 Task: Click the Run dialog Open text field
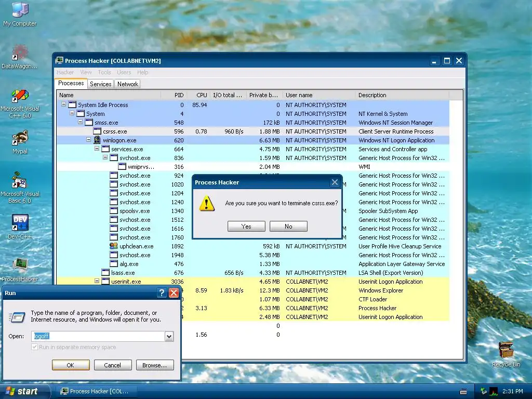[x=98, y=336]
